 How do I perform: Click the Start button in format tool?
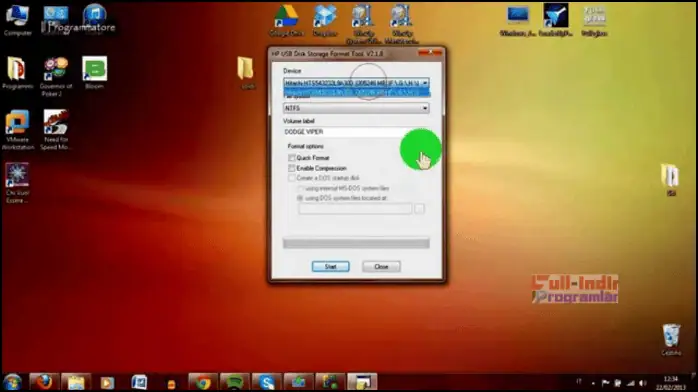(330, 267)
